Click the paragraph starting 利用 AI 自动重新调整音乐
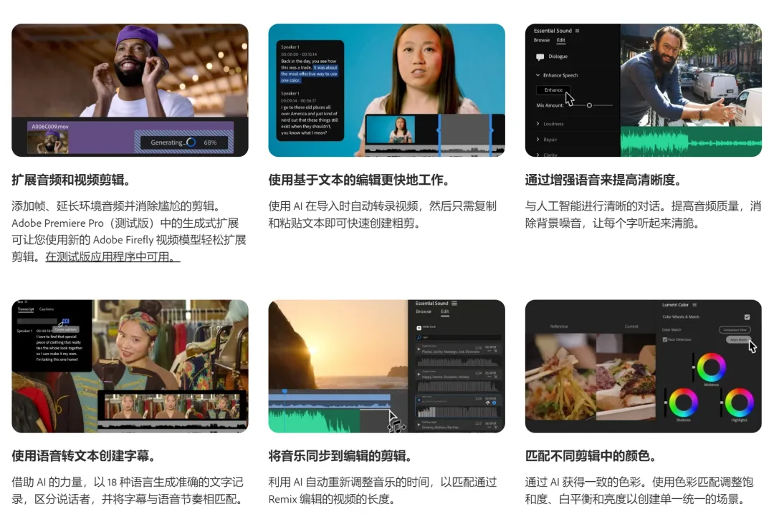The height and width of the screenshot is (532, 774). click(x=383, y=490)
